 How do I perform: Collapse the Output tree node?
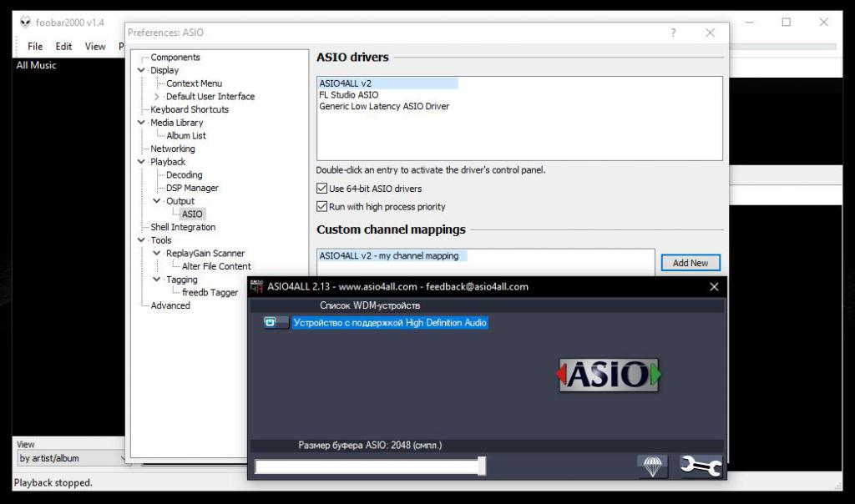point(157,201)
